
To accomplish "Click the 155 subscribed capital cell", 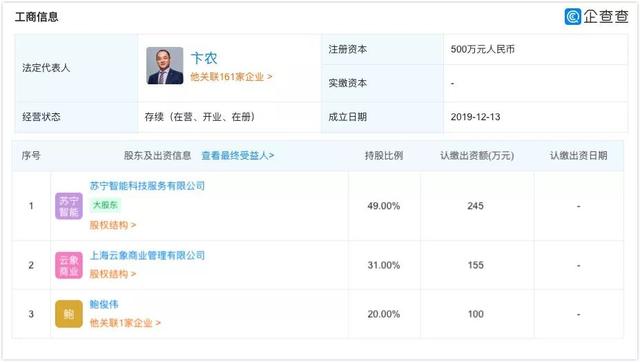I will coord(476,265).
